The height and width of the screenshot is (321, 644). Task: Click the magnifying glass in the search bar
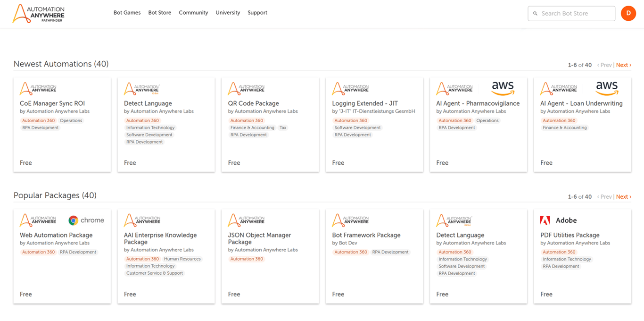535,13
